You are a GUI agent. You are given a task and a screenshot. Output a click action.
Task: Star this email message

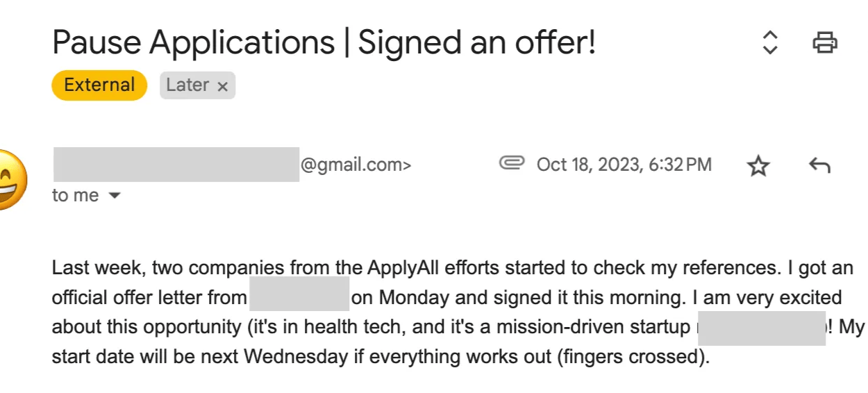point(758,166)
